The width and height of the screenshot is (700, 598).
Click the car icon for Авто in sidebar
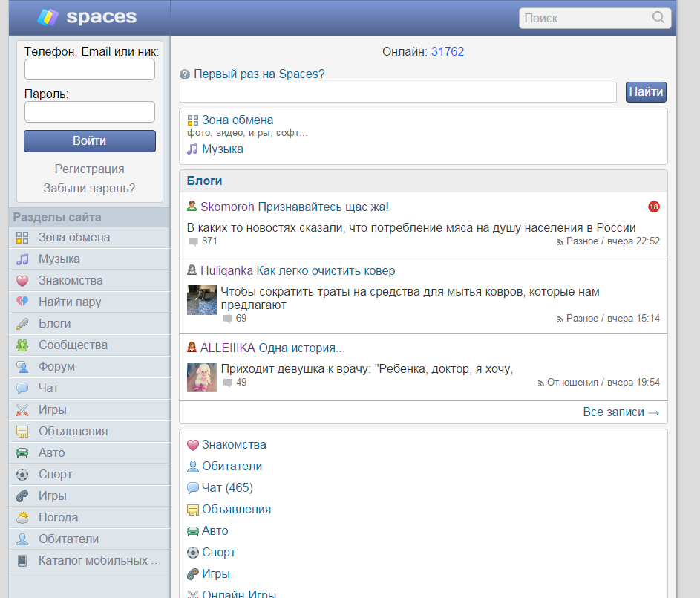coord(22,453)
